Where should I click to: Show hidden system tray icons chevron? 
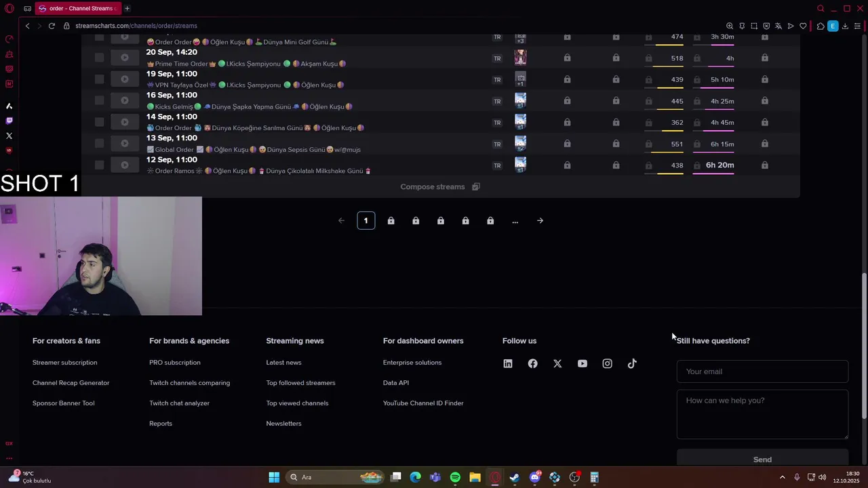[782, 477]
